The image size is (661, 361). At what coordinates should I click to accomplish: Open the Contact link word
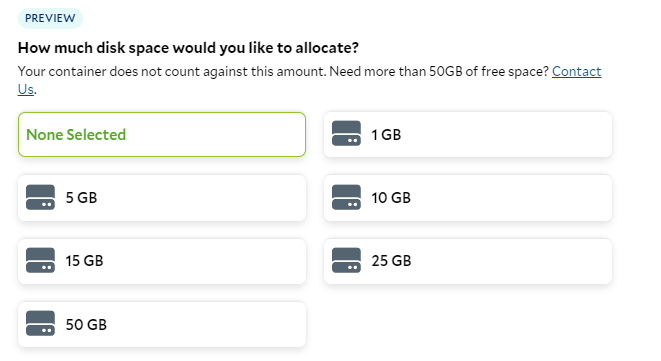point(577,72)
